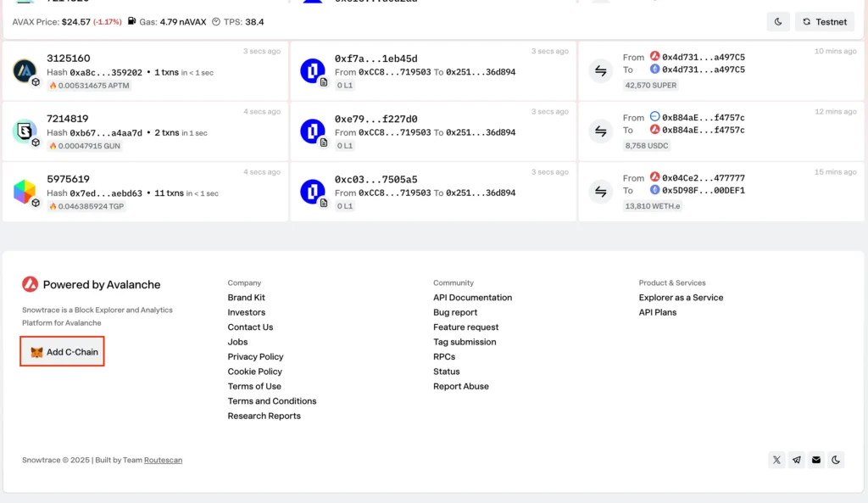The image size is (868, 503).
Task: Open Explorer as a Service page
Action: 681,298
